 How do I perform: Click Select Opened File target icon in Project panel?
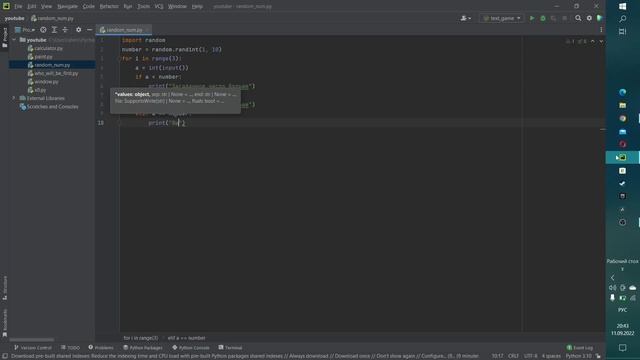click(43, 30)
